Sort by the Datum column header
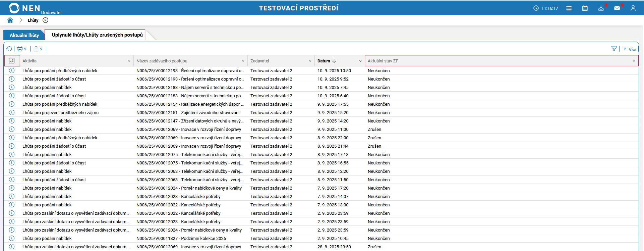Image resolution: width=644 pixels, height=251 pixels. pyautogui.click(x=324, y=61)
